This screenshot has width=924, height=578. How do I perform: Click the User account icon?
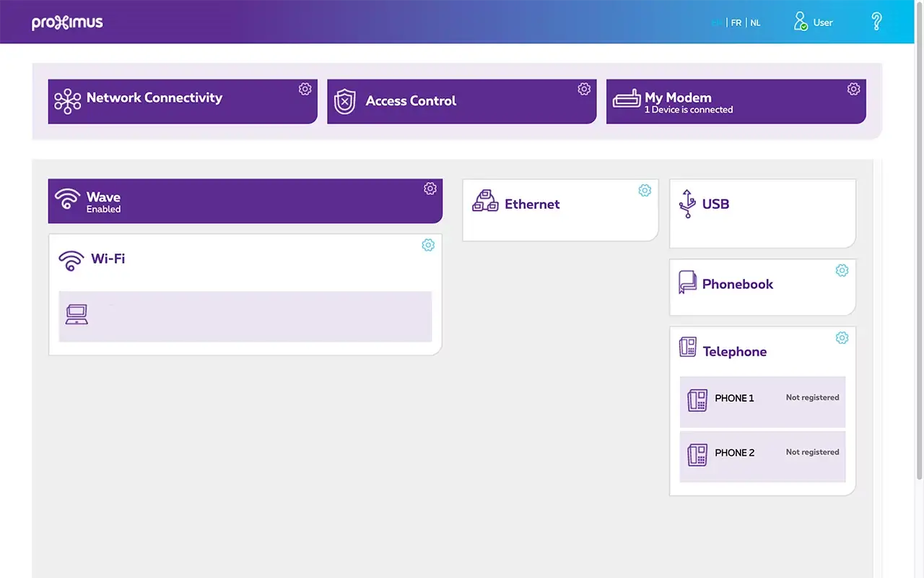pos(801,22)
